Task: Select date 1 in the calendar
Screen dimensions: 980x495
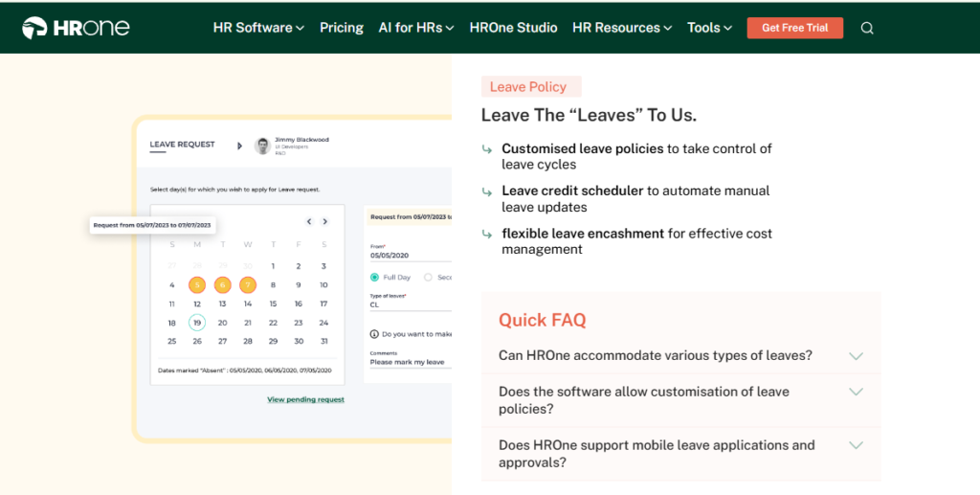Action: pos(273,266)
